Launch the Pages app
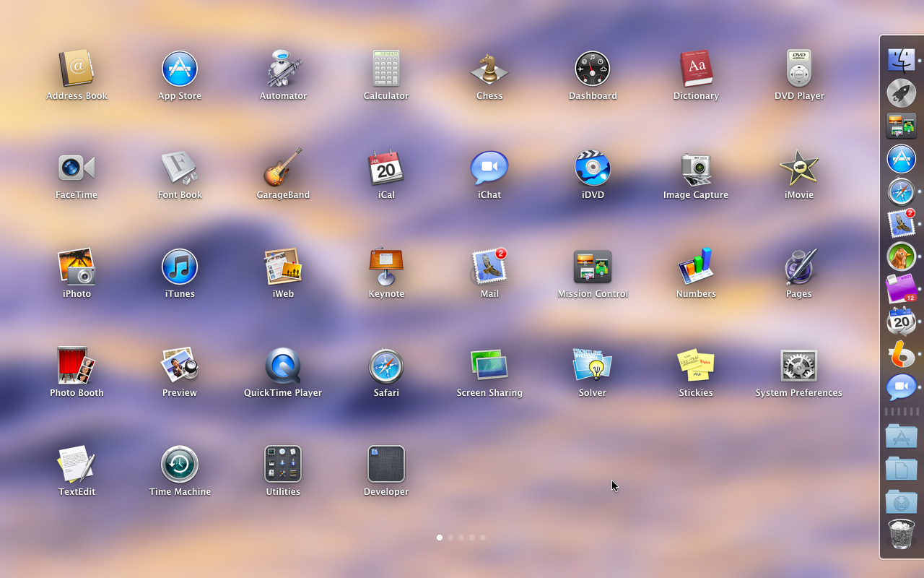 pos(799,267)
